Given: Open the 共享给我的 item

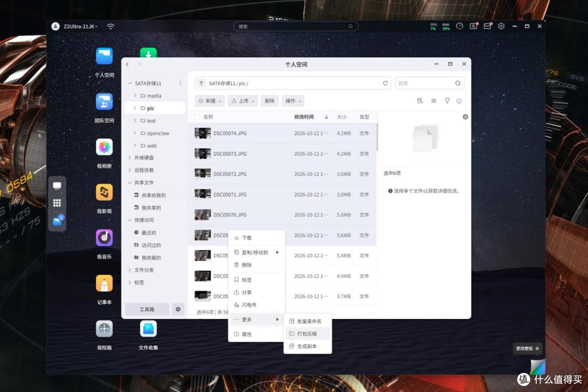Looking at the screenshot, I should point(154,195).
